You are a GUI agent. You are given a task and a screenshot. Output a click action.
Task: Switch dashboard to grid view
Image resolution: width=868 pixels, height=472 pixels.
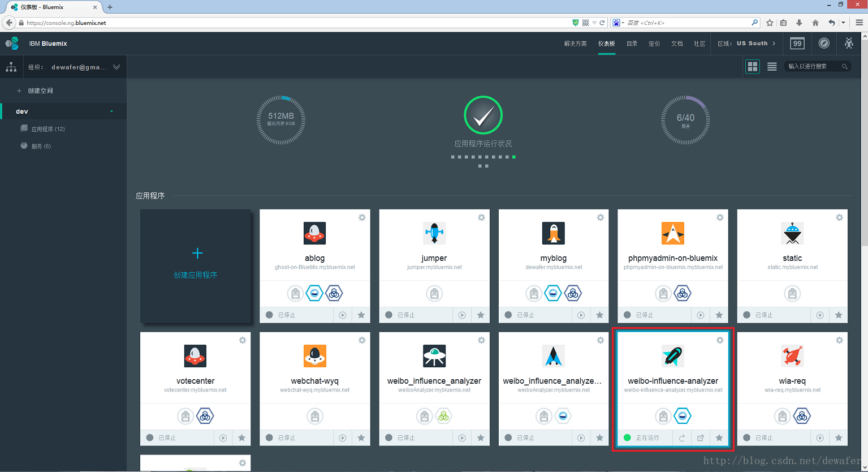(753, 67)
